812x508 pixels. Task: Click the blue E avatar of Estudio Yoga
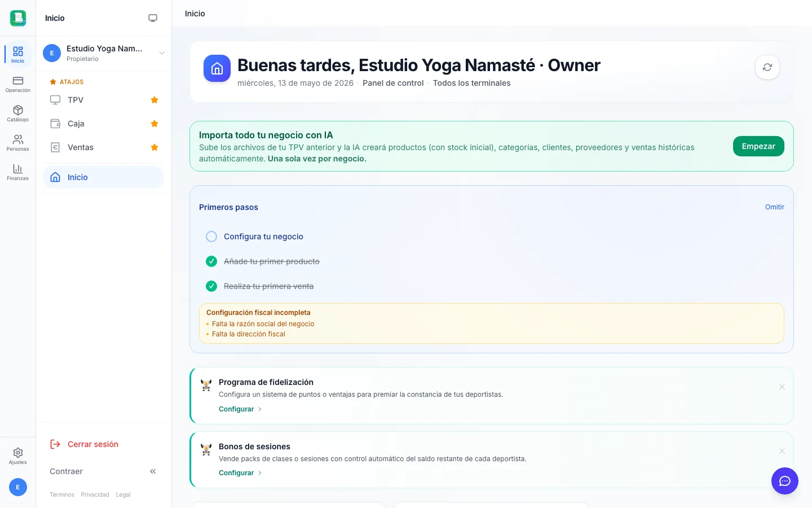click(52, 53)
